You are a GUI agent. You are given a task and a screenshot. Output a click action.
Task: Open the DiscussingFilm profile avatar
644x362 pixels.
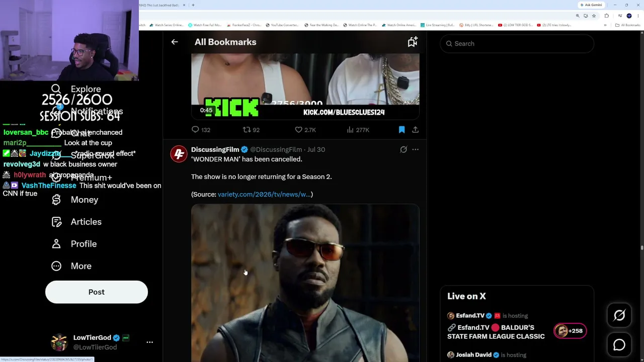[x=179, y=154]
